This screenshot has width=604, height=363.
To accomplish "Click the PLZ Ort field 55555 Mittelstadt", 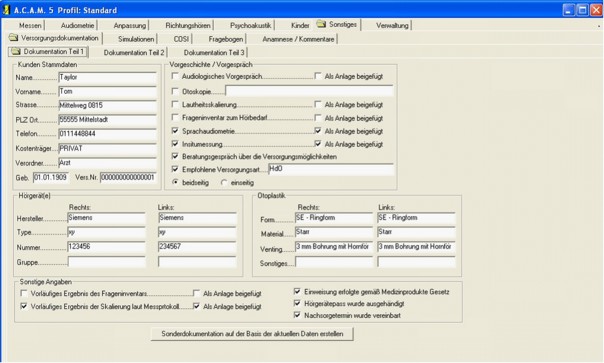I will 107,120.
